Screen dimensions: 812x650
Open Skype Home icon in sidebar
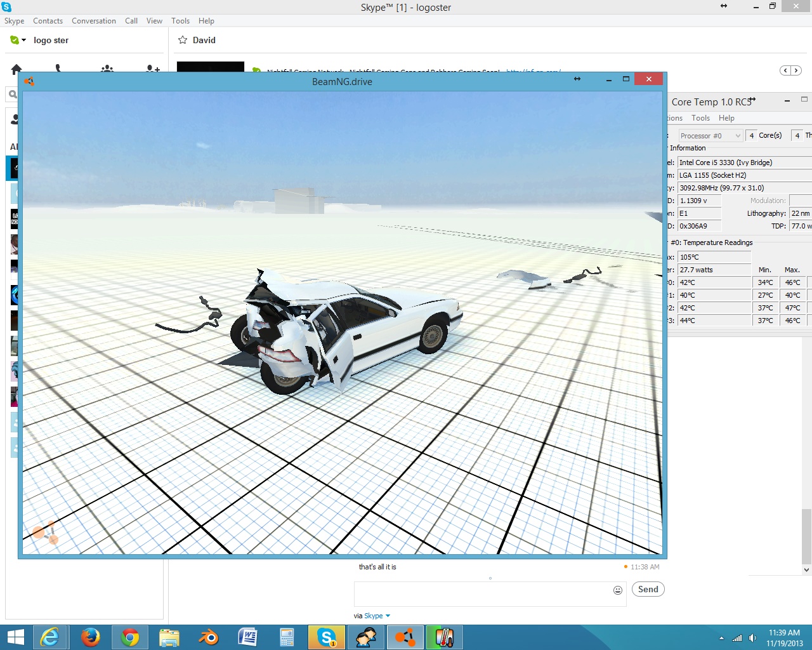click(x=16, y=69)
